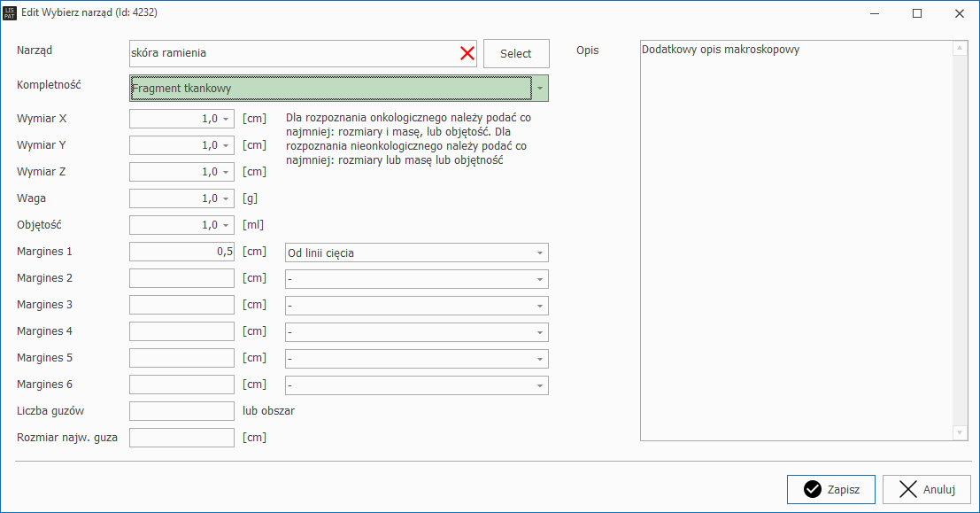Expand the 'Od linii cięcia' margin type dropdown
The image size is (980, 513).
(x=539, y=253)
